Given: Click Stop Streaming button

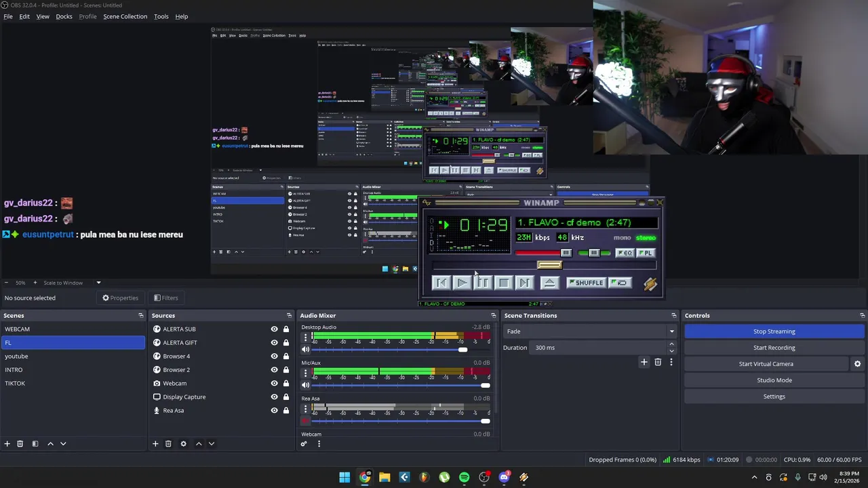Looking at the screenshot, I should coord(774,331).
